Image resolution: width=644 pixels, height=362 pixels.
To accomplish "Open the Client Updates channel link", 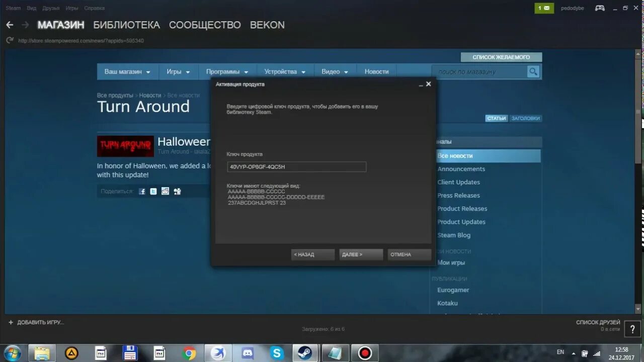I will point(459,182).
